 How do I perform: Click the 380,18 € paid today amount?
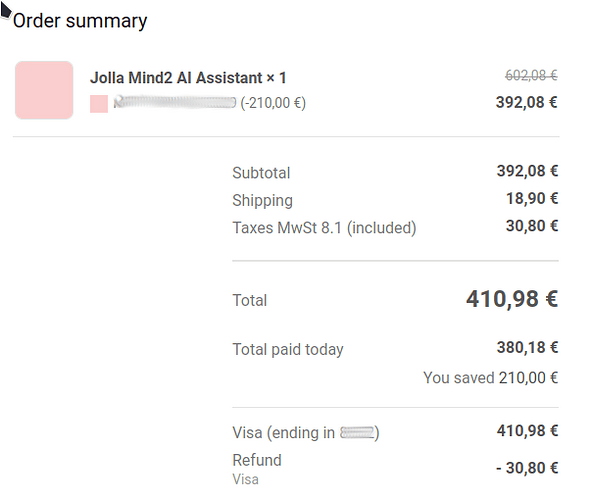click(x=527, y=347)
